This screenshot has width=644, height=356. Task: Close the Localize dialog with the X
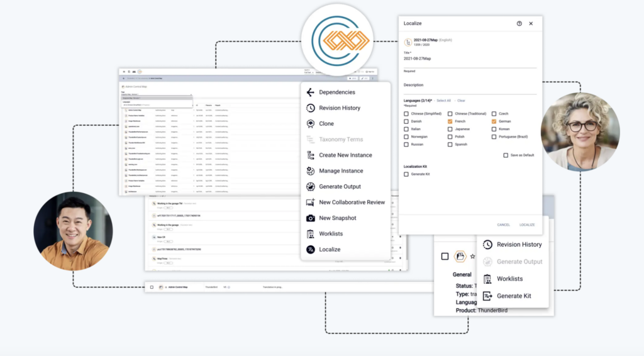pos(531,24)
